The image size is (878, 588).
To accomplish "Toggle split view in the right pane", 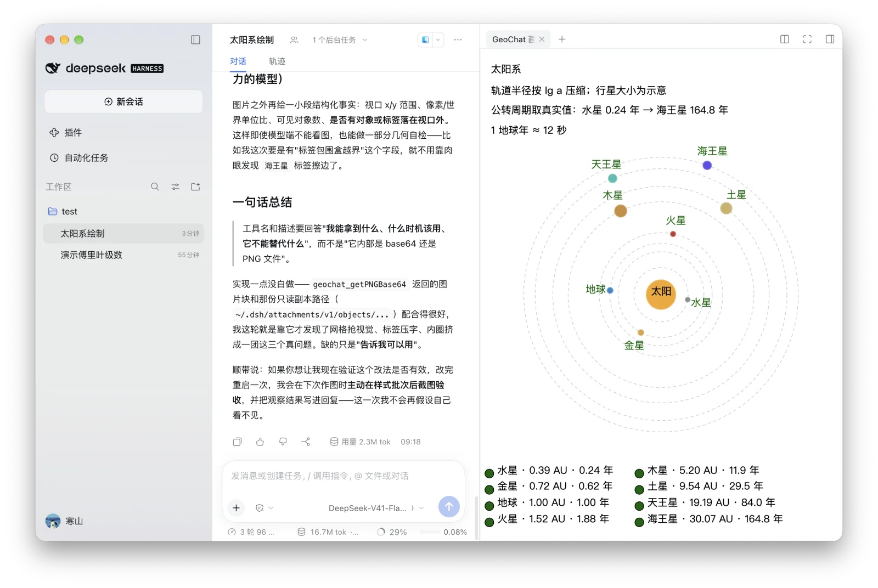I will pyautogui.click(x=785, y=39).
